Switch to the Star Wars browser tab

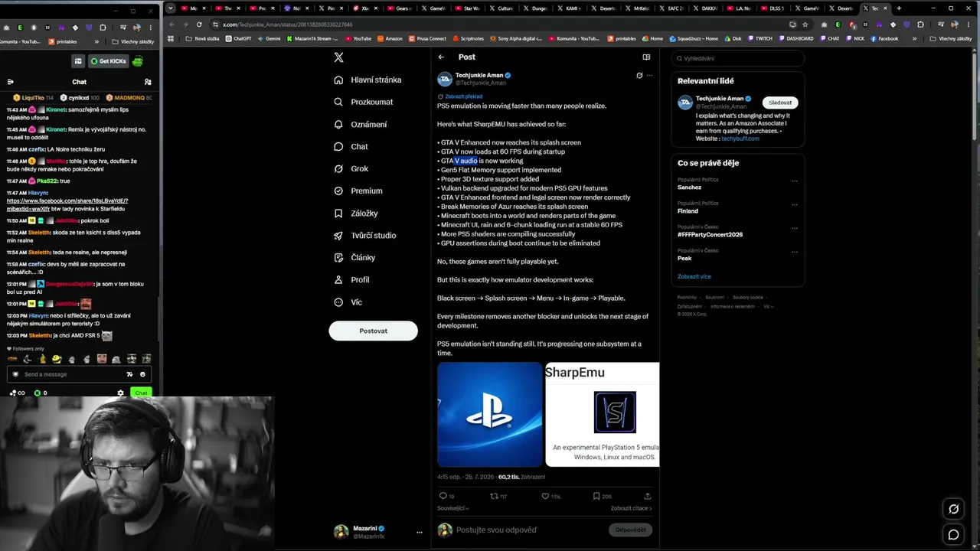[x=467, y=8]
